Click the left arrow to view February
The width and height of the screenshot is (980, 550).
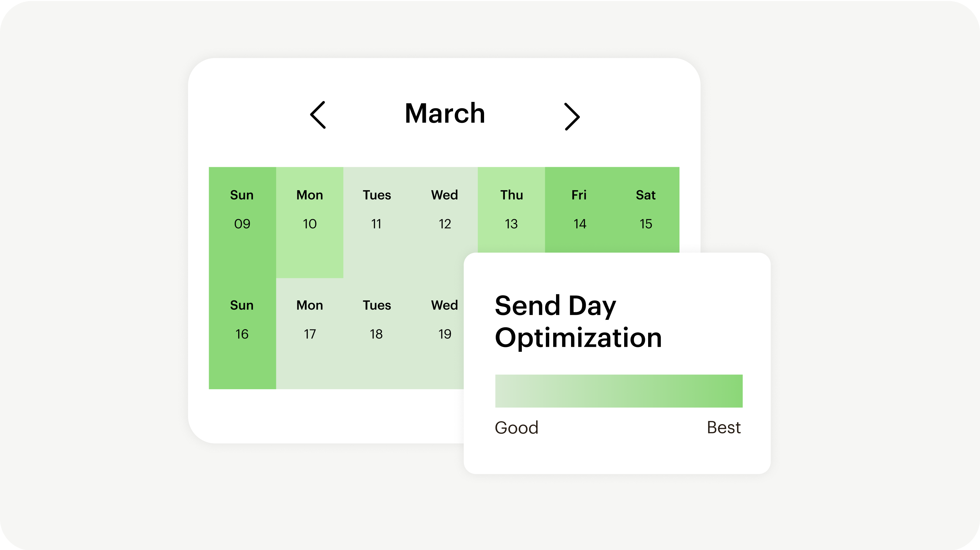coord(319,115)
